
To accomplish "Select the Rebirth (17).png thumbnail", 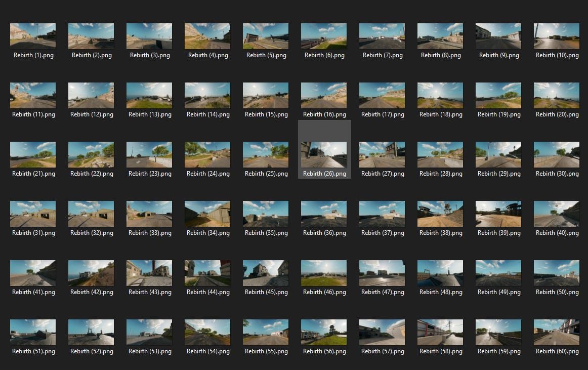I will click(382, 95).
